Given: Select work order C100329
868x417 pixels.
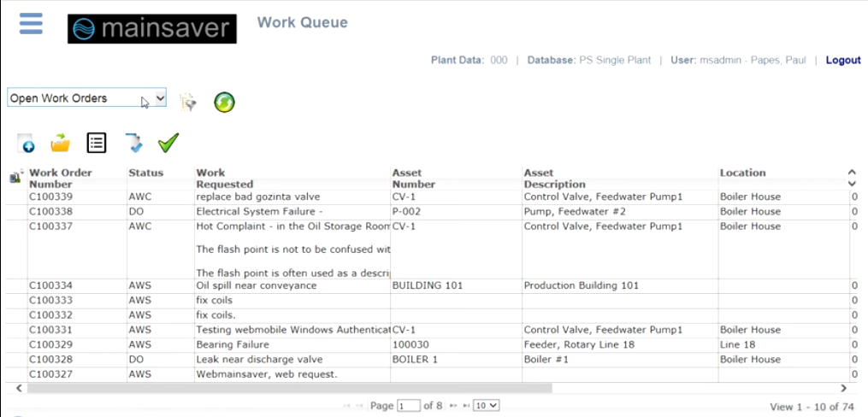Looking at the screenshot, I should pos(51,344).
